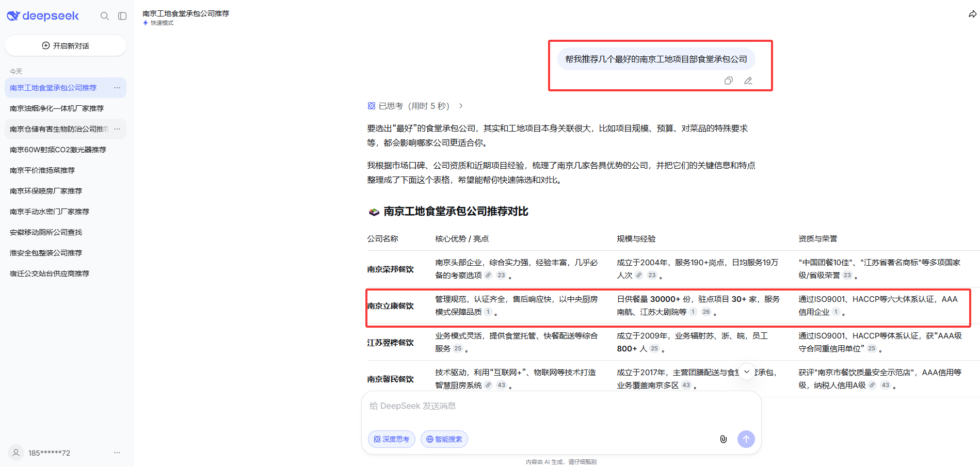980x467 pixels.
Task: Click the heading 南京工地食堂承包公司推荐对比
Action: point(456,211)
